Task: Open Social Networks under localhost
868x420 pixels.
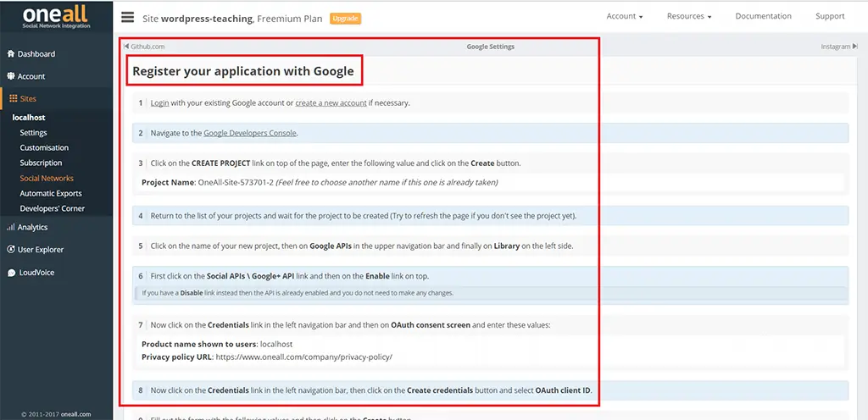Action: click(x=47, y=178)
